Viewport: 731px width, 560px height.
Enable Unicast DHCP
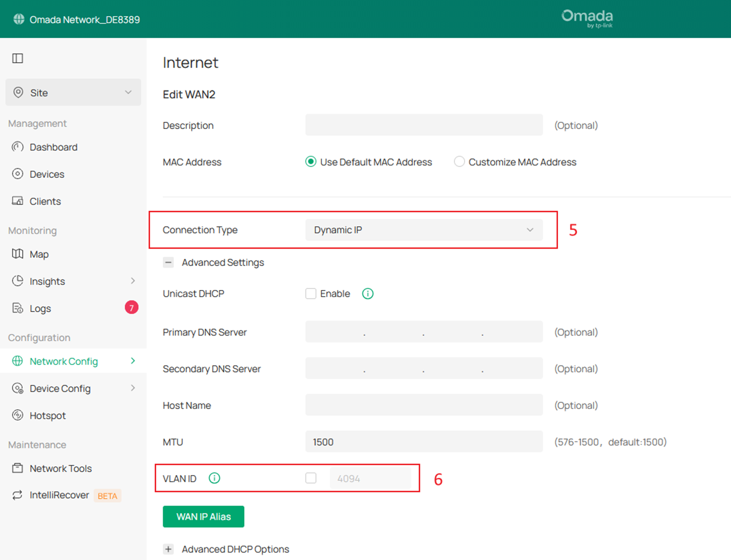click(311, 293)
